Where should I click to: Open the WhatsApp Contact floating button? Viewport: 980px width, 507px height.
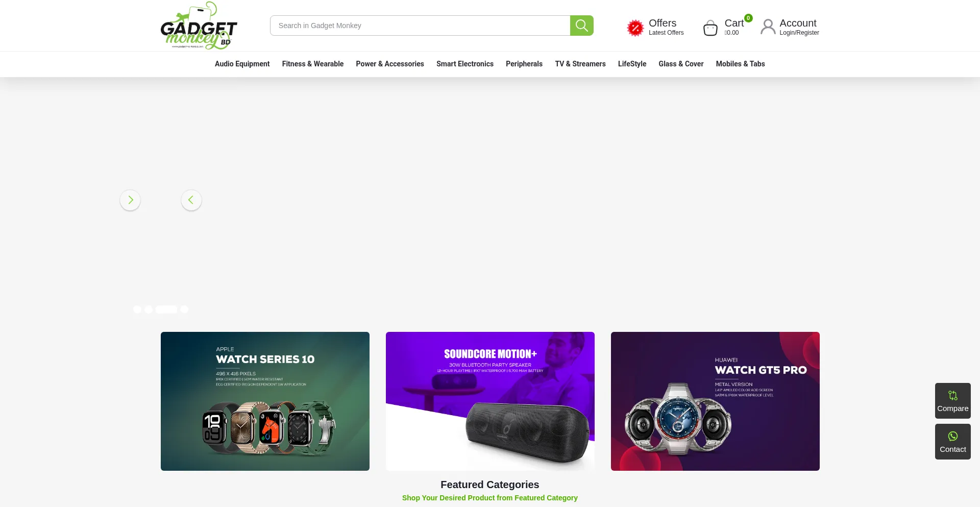pos(952,442)
